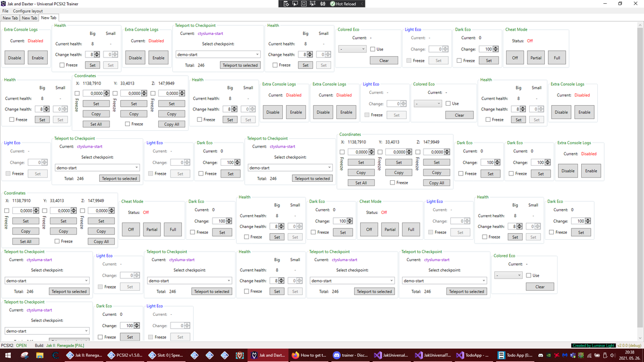
Task: Tick Y Freeze checkbox in second-row Coordinates
Action: point(115,93)
